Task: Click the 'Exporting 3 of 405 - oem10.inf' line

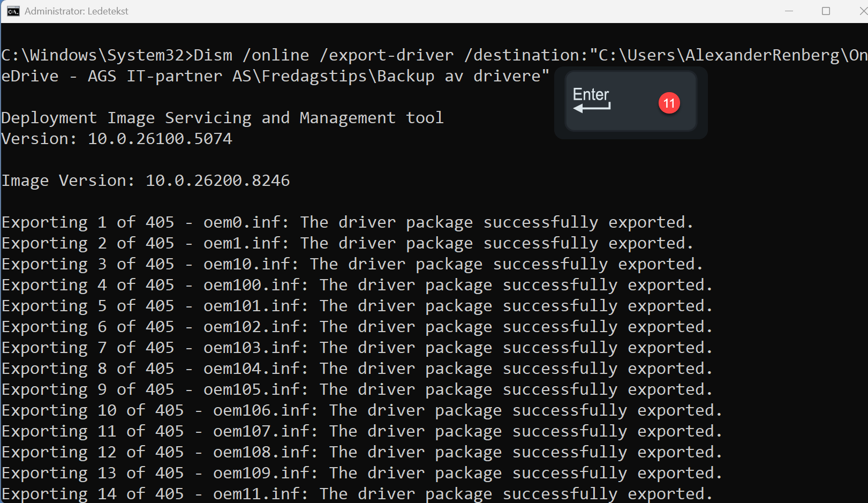Action: (352, 264)
